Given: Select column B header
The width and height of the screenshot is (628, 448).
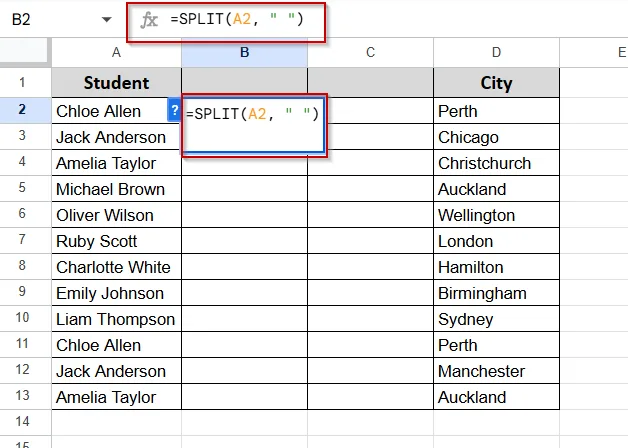Looking at the screenshot, I should pos(244,52).
